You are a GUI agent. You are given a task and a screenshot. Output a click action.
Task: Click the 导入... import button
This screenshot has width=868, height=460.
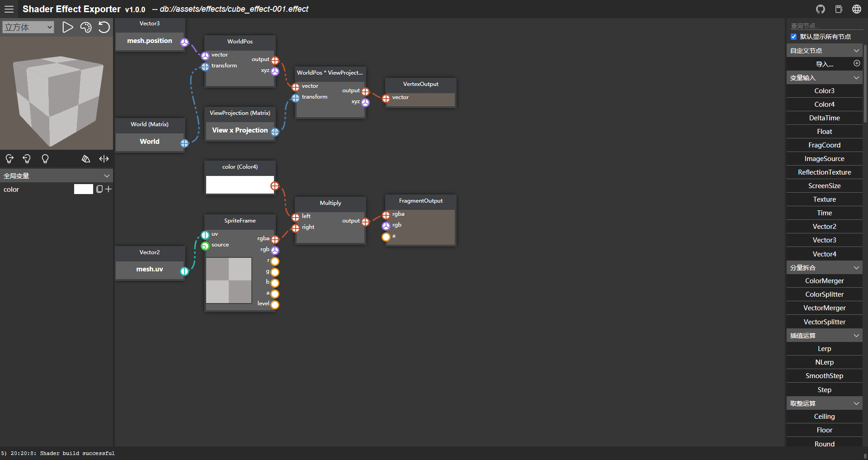[x=824, y=64]
